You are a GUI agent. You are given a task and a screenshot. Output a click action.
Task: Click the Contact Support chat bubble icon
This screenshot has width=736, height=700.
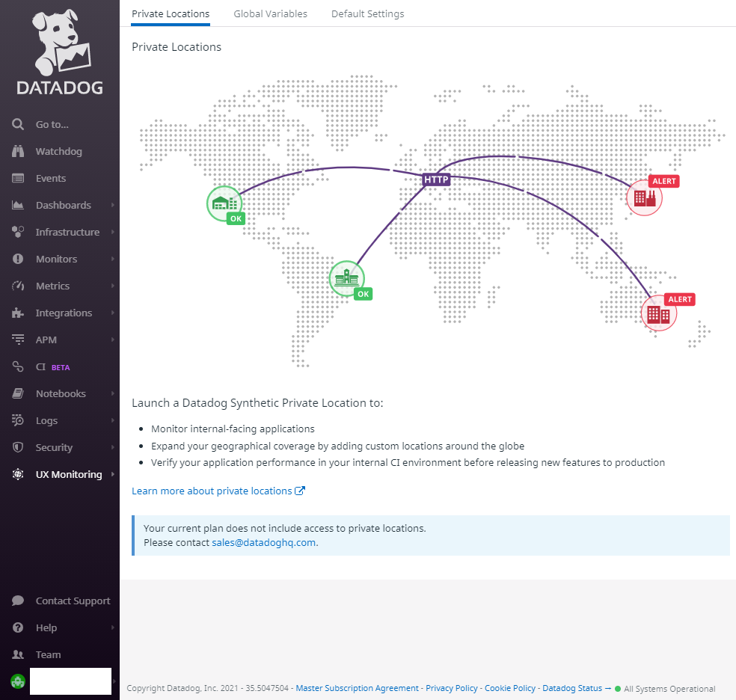18,601
